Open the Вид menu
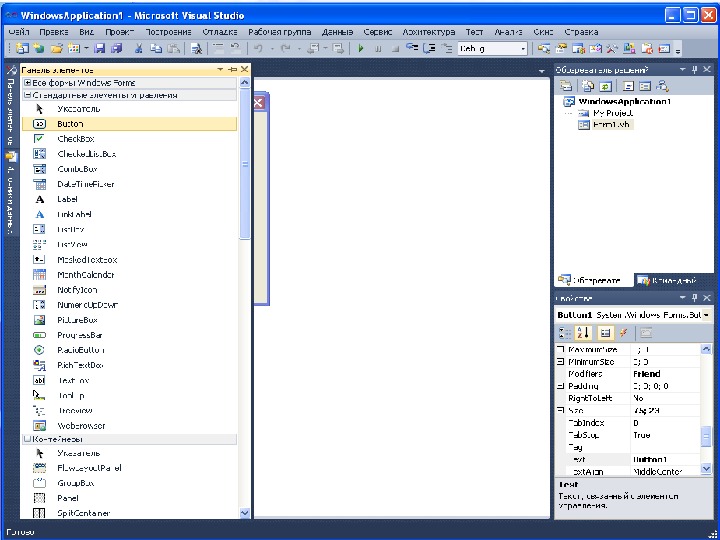The height and width of the screenshot is (540, 720). click(x=86, y=32)
